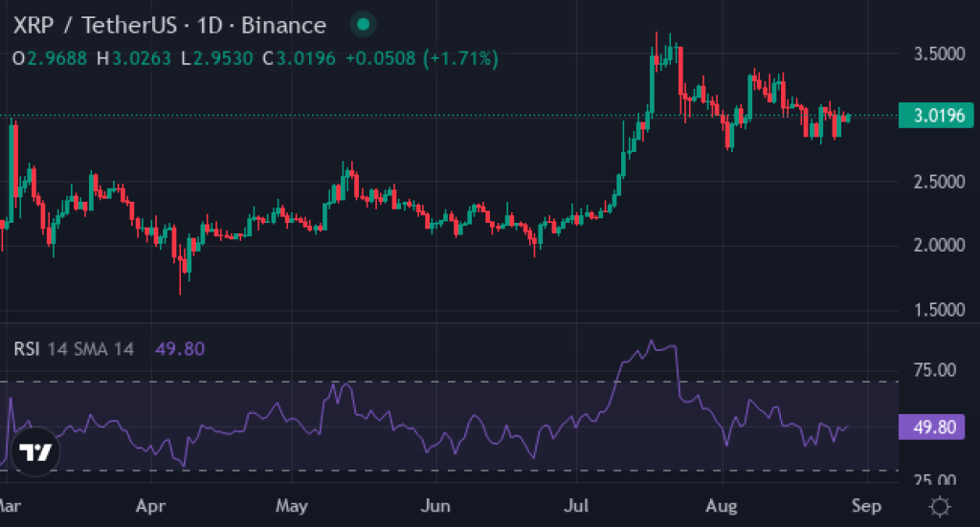Click the 1.5000 price axis label
980x527 pixels.
point(940,310)
